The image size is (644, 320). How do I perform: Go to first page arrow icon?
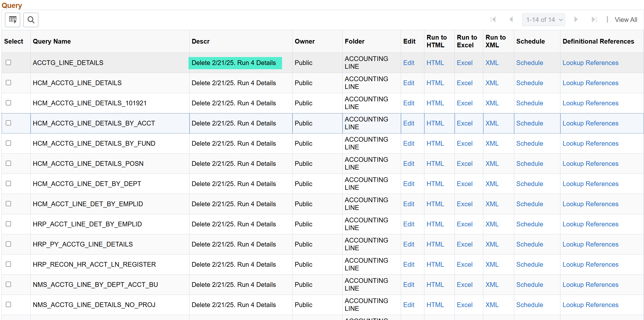[493, 19]
